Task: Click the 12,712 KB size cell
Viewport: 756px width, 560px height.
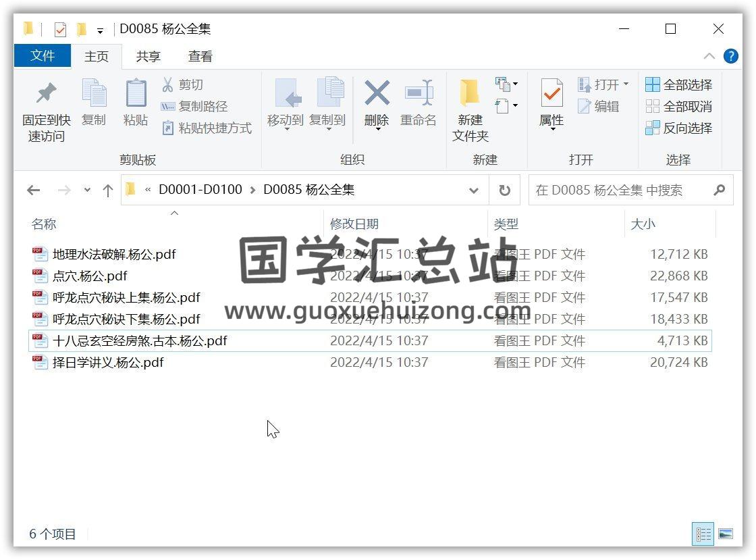Action: point(679,254)
